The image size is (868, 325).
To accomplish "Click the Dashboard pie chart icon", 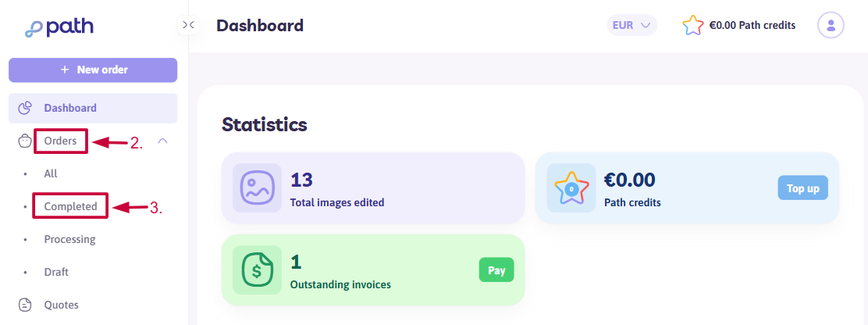I will (x=25, y=108).
